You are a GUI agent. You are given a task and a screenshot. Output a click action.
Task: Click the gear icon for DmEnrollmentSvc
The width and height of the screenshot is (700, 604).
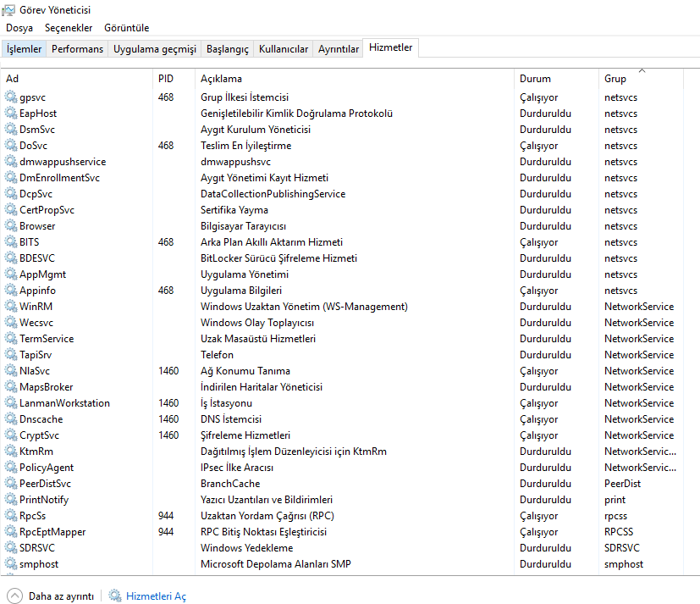[11, 177]
